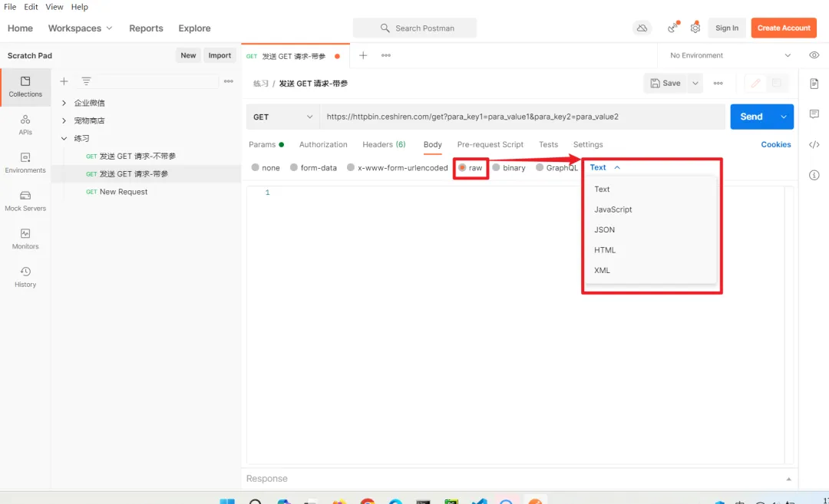Open the Help menu
The height and width of the screenshot is (504, 829).
(x=79, y=7)
